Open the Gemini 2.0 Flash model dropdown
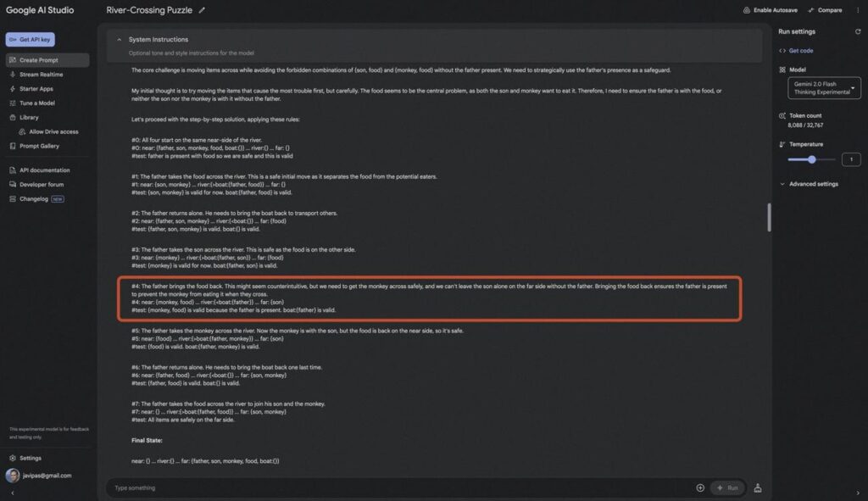Image resolution: width=868 pixels, height=501 pixels. click(x=824, y=88)
